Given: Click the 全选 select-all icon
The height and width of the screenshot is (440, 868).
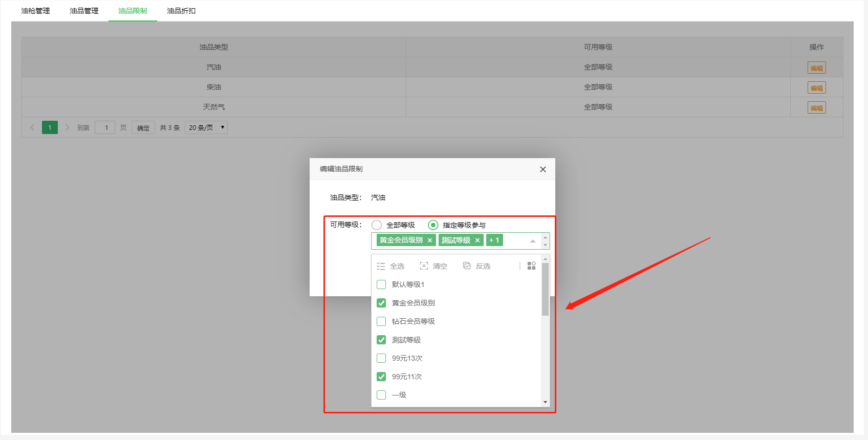Looking at the screenshot, I should 381,266.
